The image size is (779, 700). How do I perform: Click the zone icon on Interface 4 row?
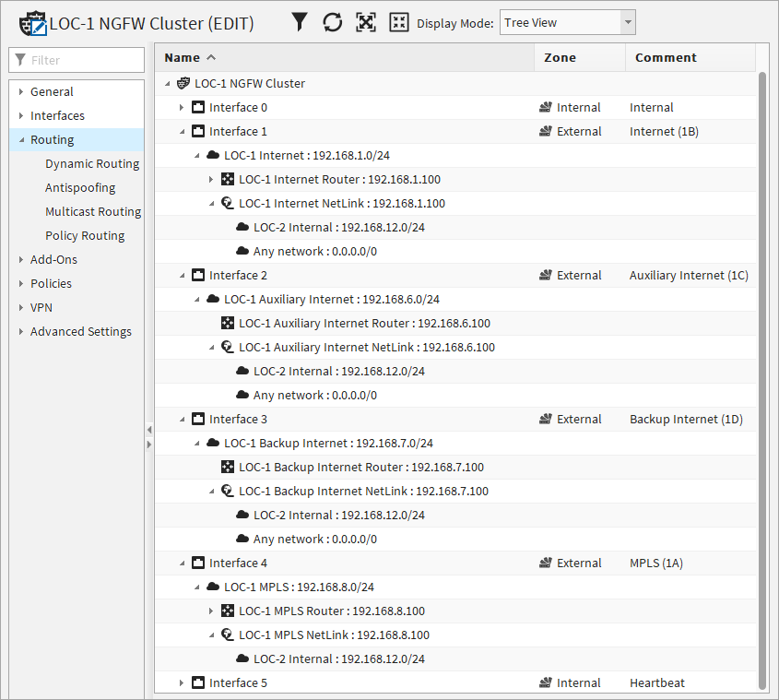point(546,563)
